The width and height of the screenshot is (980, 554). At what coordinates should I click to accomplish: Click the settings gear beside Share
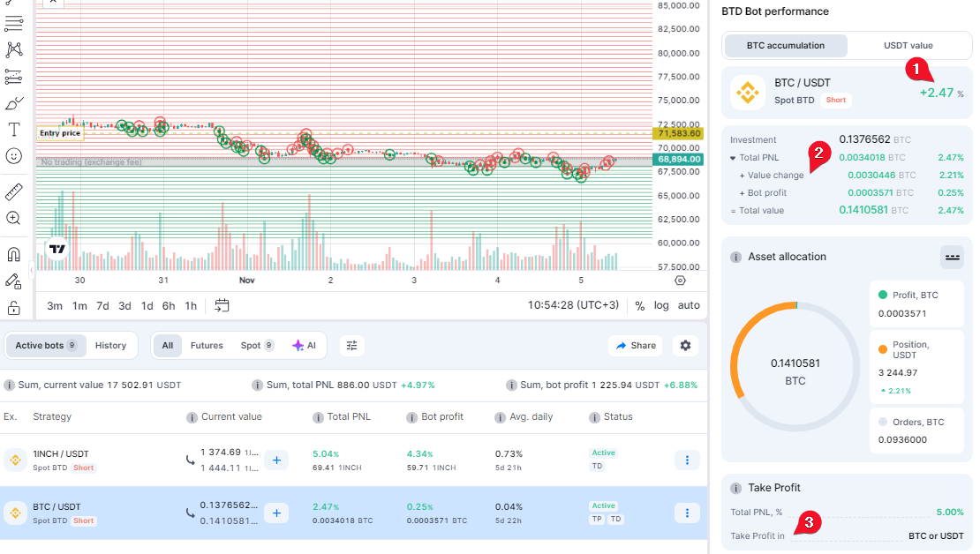tap(684, 346)
